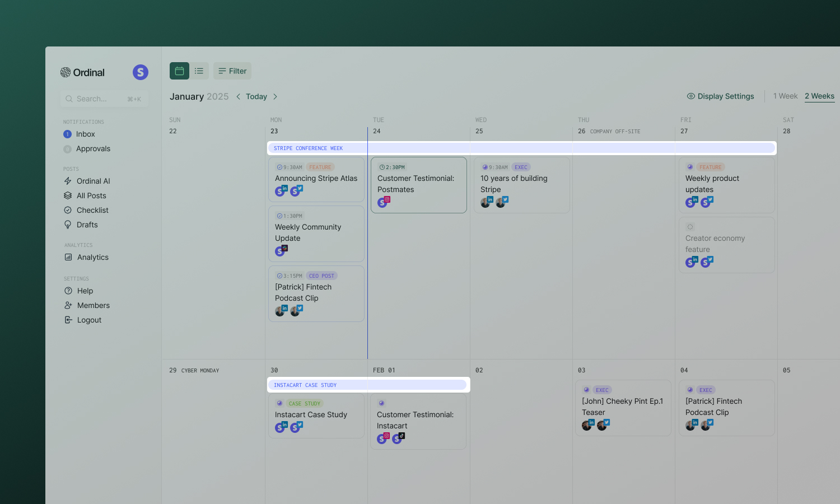Open Announcing Stripe Atlas post

pyautogui.click(x=316, y=179)
